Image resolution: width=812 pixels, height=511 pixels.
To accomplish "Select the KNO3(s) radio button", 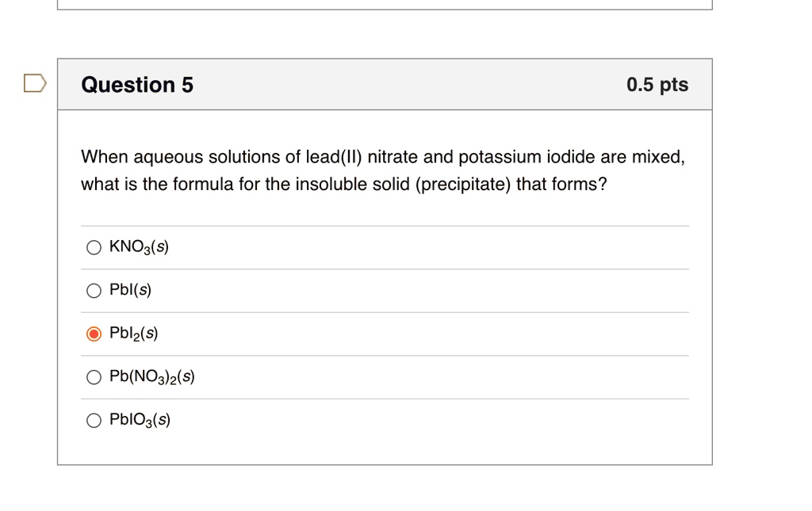I will pos(94,247).
